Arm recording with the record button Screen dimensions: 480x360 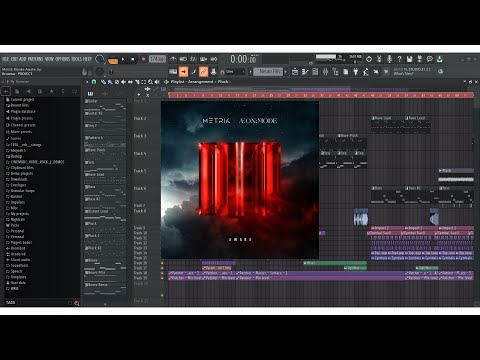[143, 59]
